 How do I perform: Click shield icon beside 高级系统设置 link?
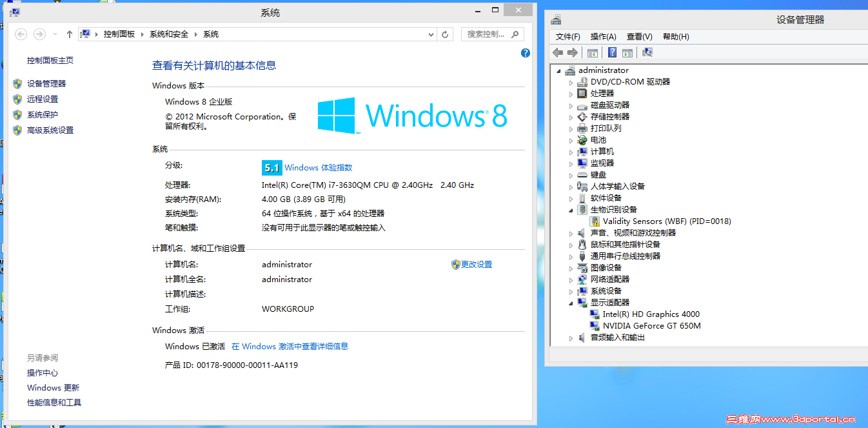[x=17, y=130]
